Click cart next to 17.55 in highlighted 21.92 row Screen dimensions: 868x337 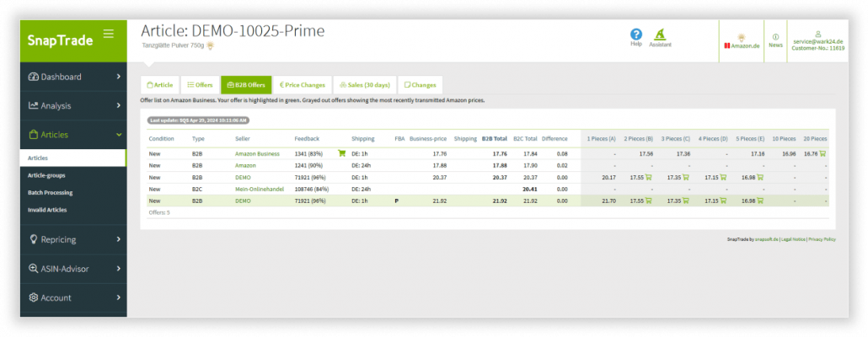click(x=648, y=201)
